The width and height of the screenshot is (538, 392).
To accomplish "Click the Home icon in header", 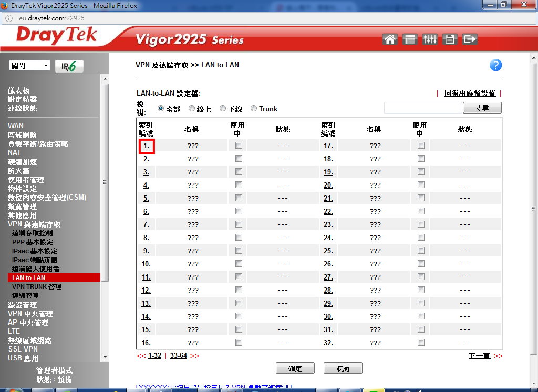I will (390, 39).
